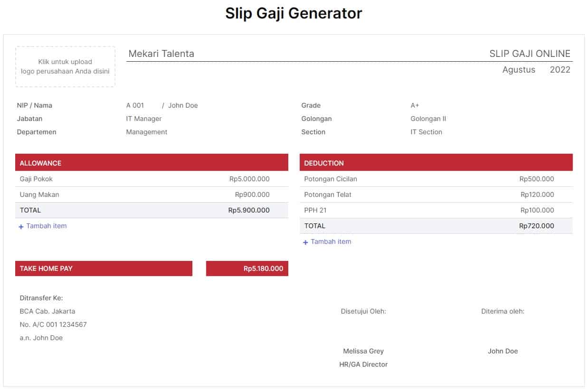Click the Diterima oleh label
The height and width of the screenshot is (389, 588).
coord(503,311)
